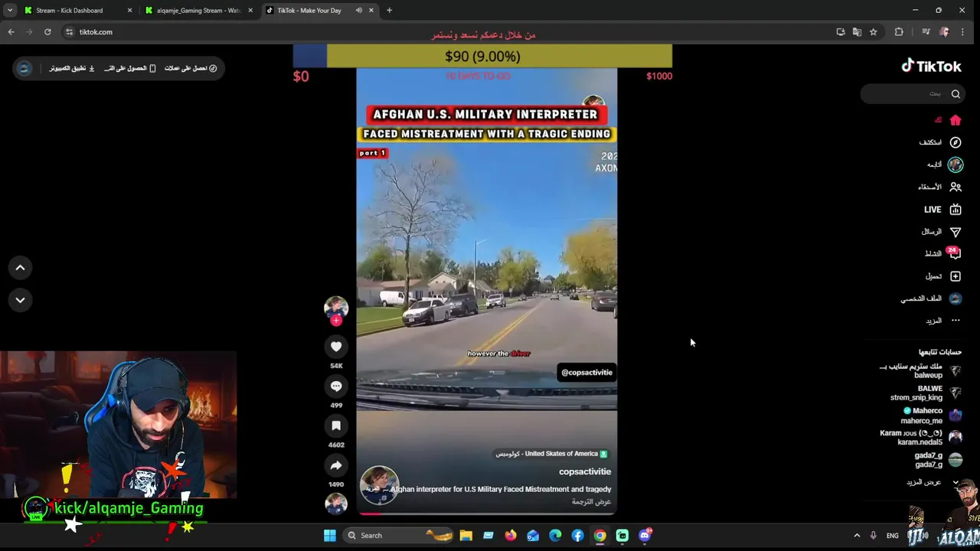This screenshot has height=551, width=980.
Task: Bookmark this page with the star icon
Action: coord(873,32)
